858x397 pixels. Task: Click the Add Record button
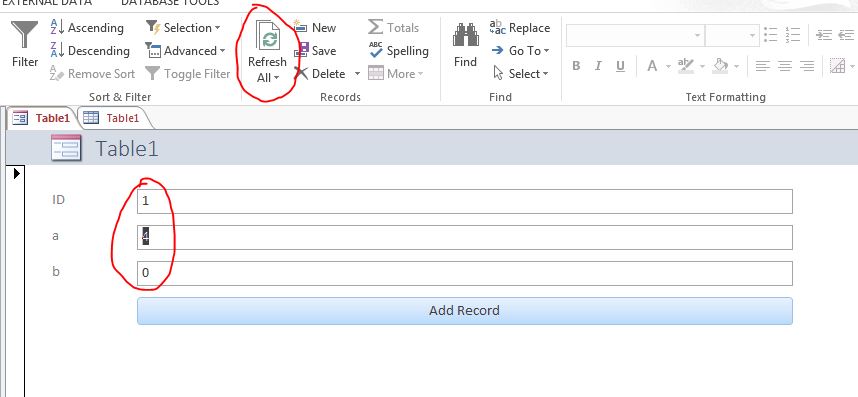465,311
